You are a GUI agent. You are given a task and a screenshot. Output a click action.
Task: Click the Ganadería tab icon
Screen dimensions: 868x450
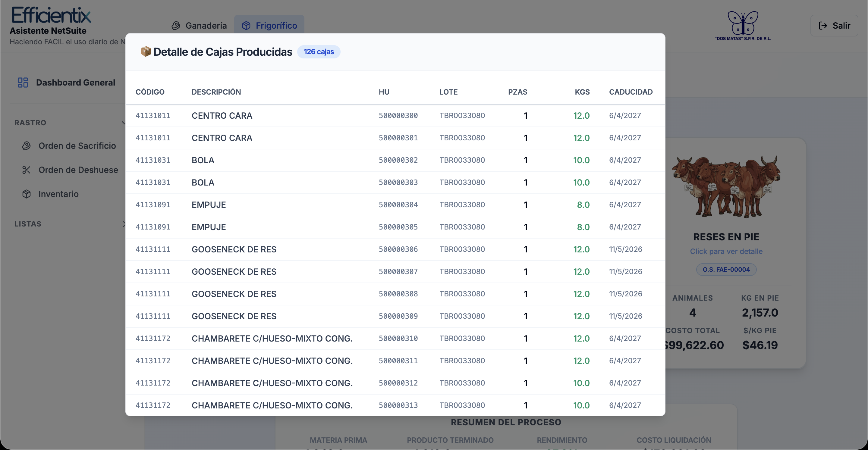coord(176,26)
